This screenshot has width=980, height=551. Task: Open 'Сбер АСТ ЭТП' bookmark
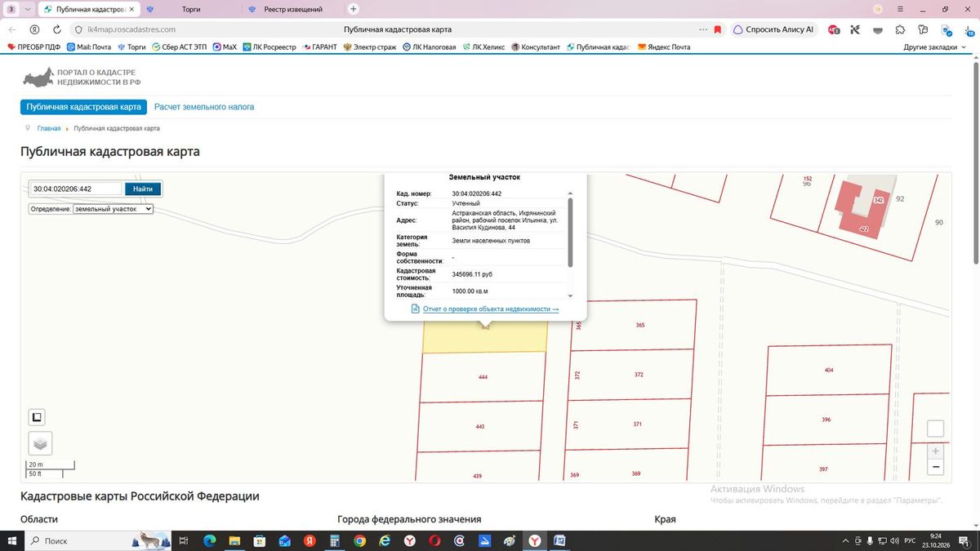[180, 47]
